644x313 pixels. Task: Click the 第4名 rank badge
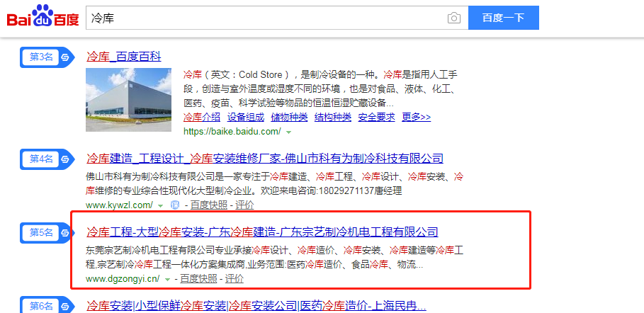click(x=47, y=159)
